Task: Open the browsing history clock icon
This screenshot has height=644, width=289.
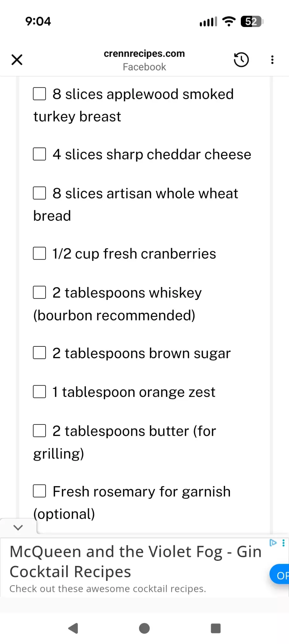Action: (241, 60)
